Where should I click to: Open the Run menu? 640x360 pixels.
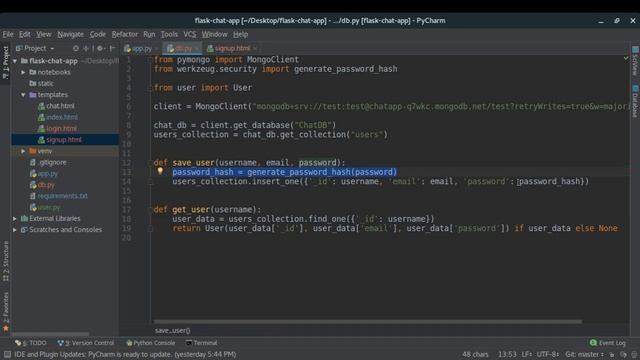click(x=149, y=34)
